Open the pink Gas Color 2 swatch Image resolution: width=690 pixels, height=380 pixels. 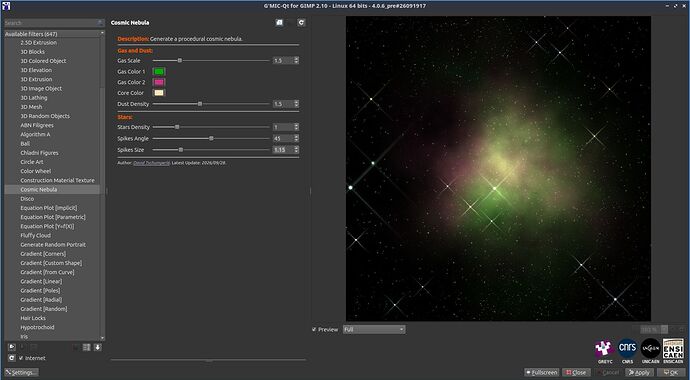pyautogui.click(x=159, y=82)
